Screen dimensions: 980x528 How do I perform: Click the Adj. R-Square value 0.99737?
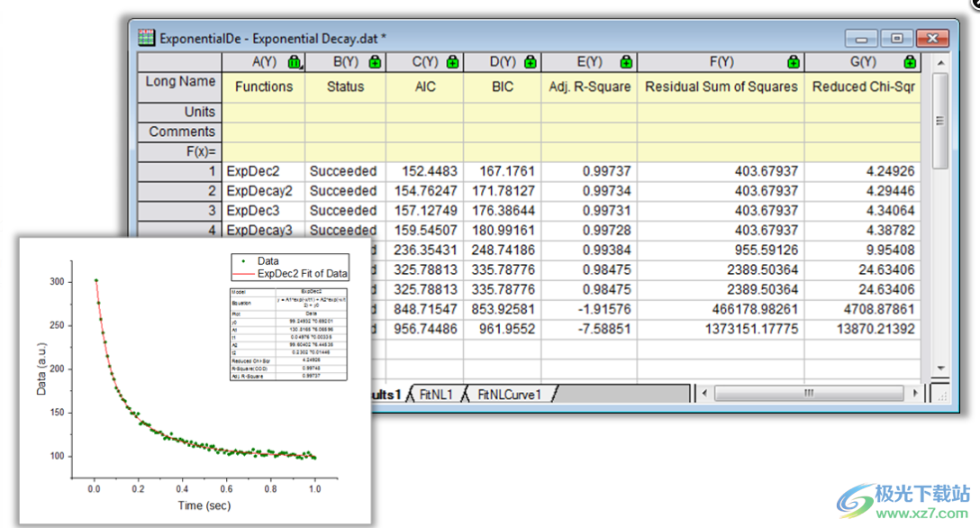tap(589, 171)
